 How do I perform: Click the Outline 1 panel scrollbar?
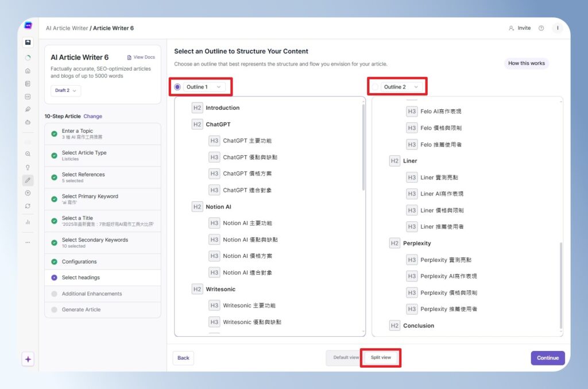coord(363,147)
